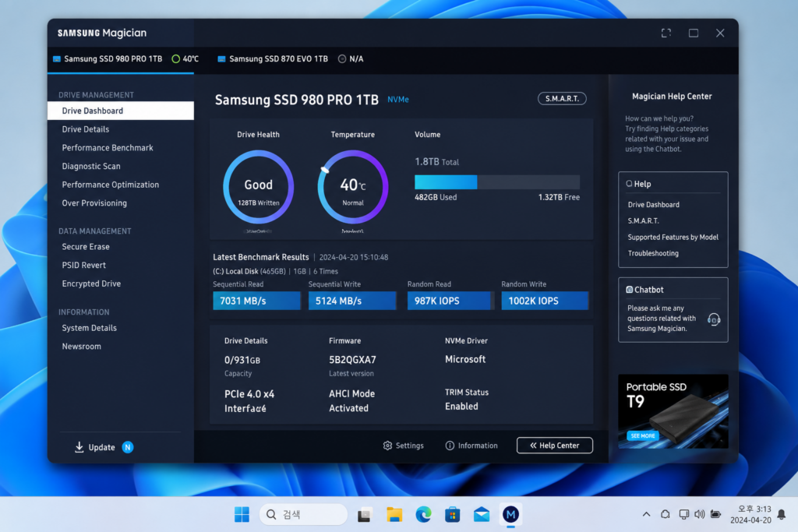This screenshot has height=532, width=798.
Task: Open the Information button
Action: click(471, 446)
